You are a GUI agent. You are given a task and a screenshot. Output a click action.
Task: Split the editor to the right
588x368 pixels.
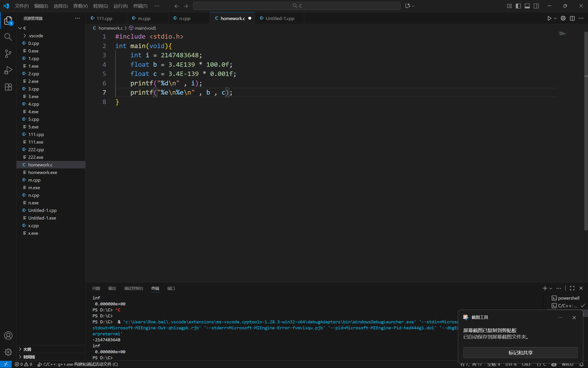(572, 18)
